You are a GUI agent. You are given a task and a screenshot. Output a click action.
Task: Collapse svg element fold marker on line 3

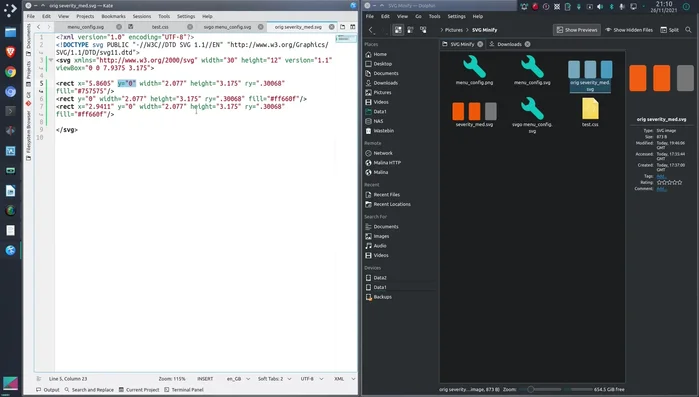[51, 60]
